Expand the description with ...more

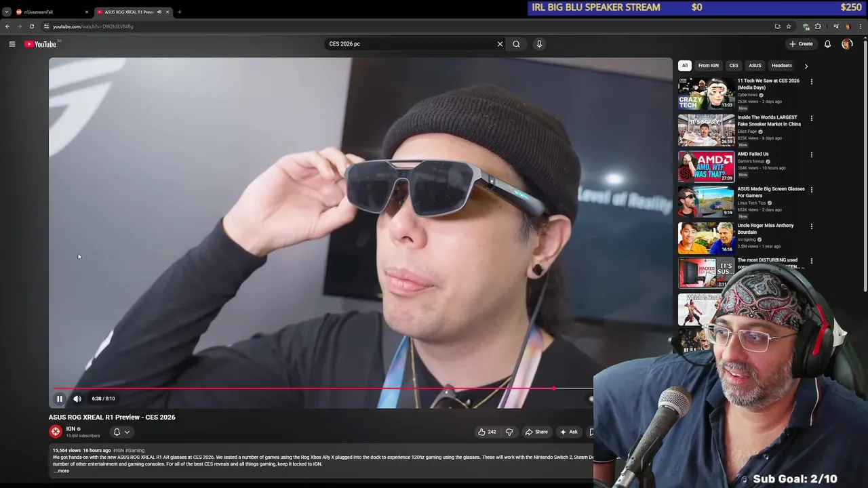(62, 471)
